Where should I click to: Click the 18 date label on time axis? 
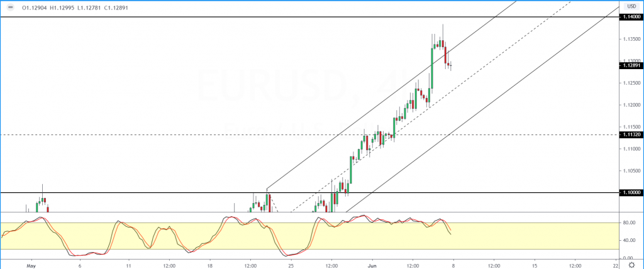[x=210, y=265]
